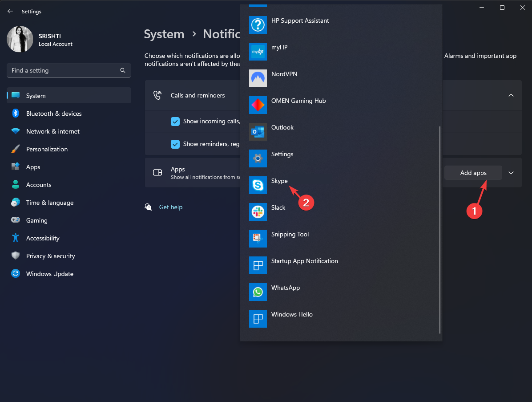Click the user profile picture
Viewport: 532px width, 402px height.
(20, 39)
